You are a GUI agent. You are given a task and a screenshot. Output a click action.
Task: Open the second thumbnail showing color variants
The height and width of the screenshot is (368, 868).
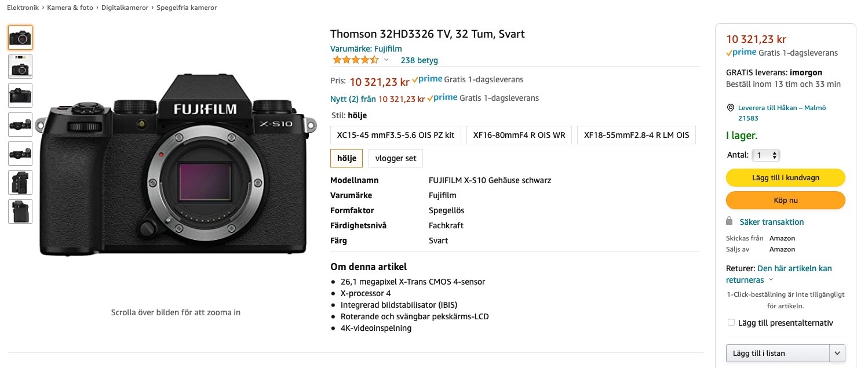point(20,67)
